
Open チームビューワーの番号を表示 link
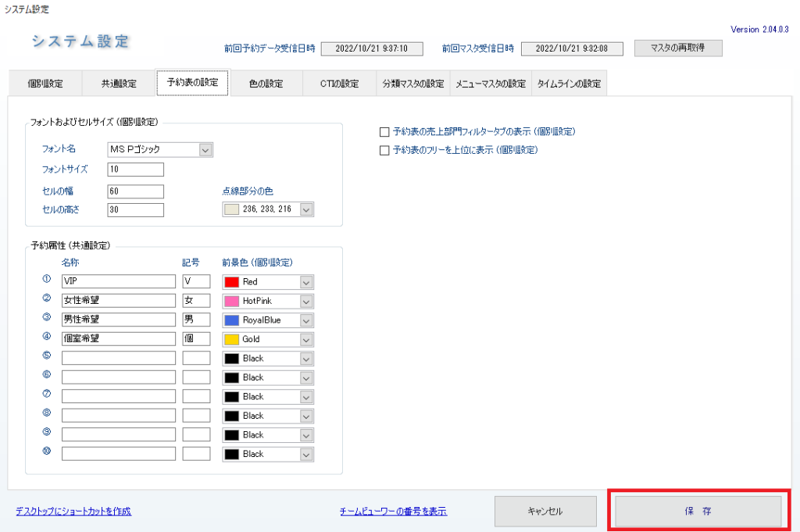click(x=393, y=512)
